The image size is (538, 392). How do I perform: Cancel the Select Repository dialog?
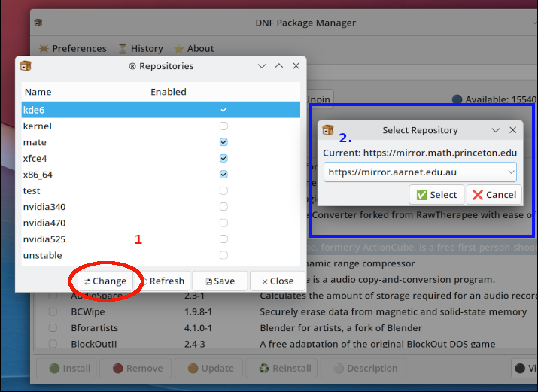tap(494, 194)
